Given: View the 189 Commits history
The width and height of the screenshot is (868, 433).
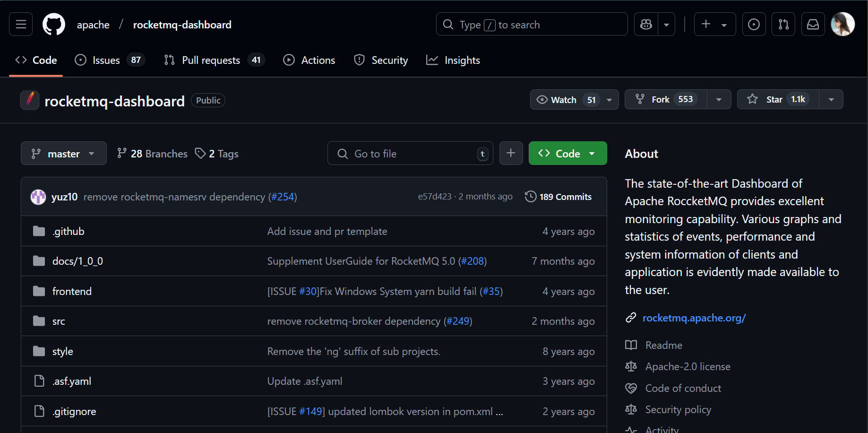Looking at the screenshot, I should pyautogui.click(x=559, y=197).
